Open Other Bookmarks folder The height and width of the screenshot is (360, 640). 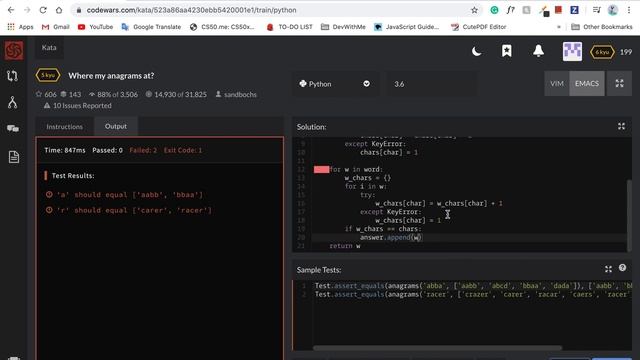(602, 27)
